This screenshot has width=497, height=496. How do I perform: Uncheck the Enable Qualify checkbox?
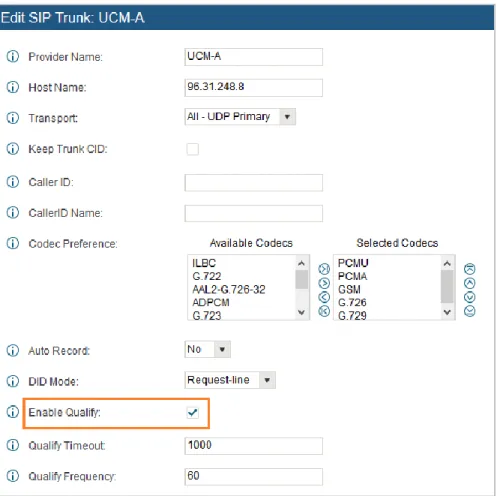point(193,413)
